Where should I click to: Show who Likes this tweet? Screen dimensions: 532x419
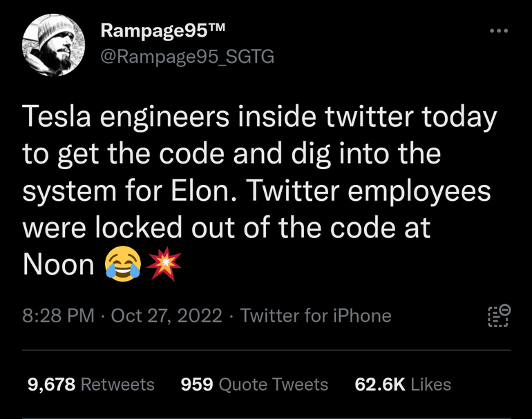[430, 384]
